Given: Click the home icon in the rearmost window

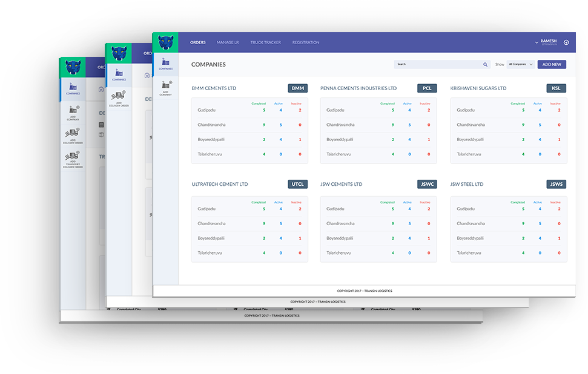Looking at the screenshot, I should pyautogui.click(x=101, y=89).
